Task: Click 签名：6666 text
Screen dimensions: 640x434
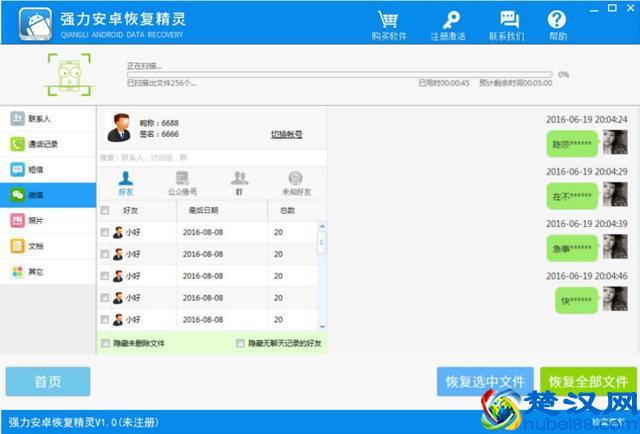Action: pyautogui.click(x=159, y=134)
